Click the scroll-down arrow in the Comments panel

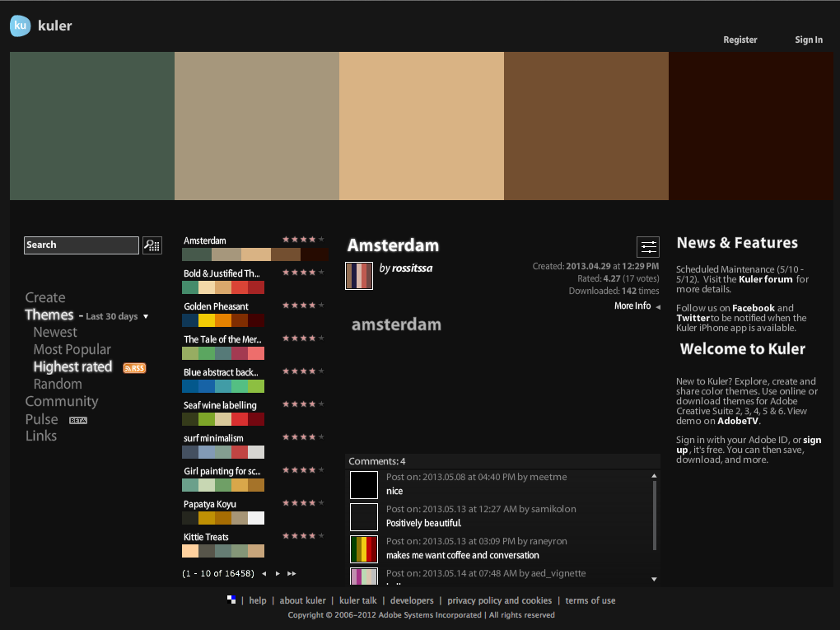click(654, 581)
